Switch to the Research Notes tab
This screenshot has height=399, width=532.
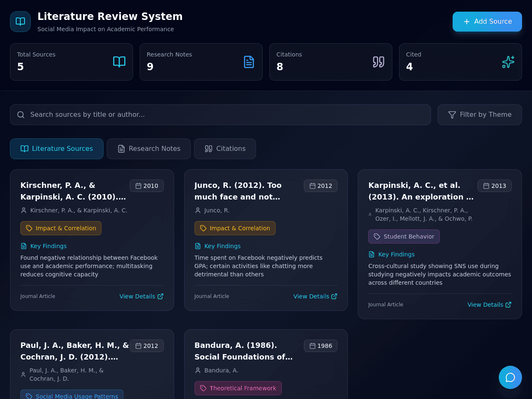[x=149, y=149]
